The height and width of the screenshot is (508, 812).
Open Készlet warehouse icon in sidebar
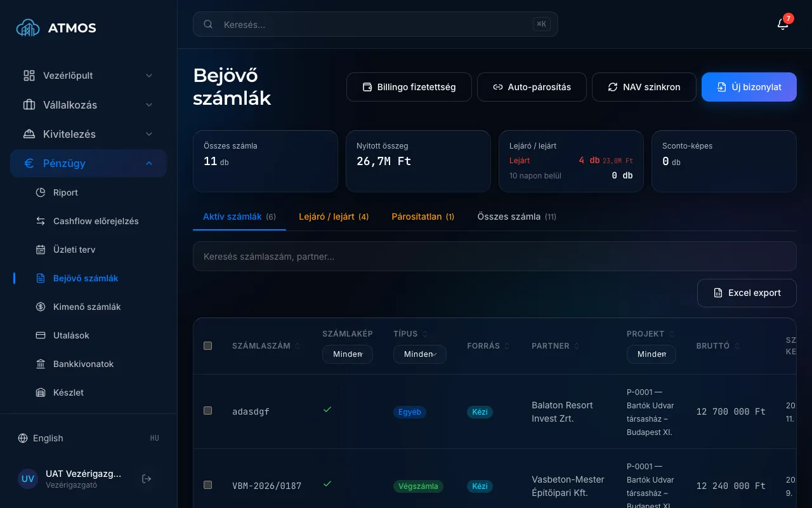point(41,392)
